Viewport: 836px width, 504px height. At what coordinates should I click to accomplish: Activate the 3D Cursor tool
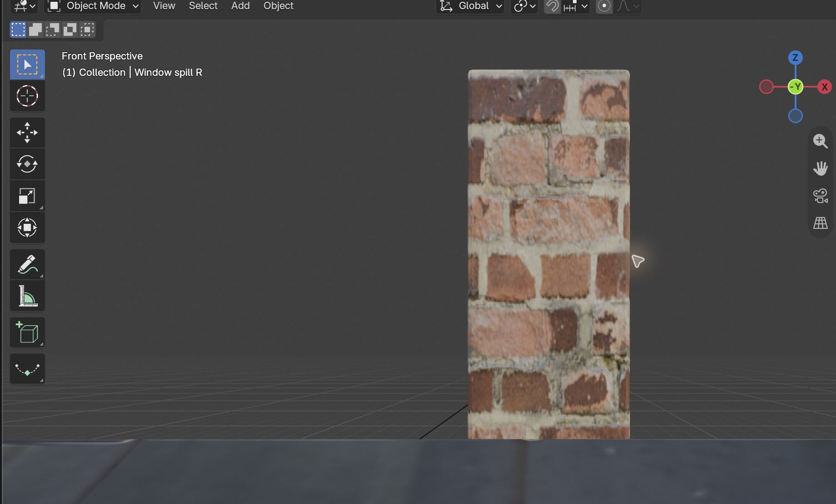[x=27, y=96]
